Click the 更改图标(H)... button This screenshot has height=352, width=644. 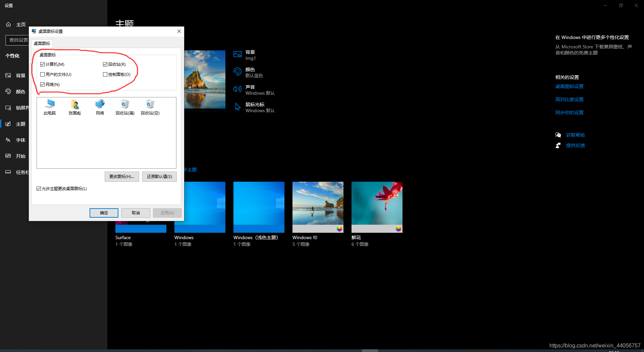pos(122,177)
